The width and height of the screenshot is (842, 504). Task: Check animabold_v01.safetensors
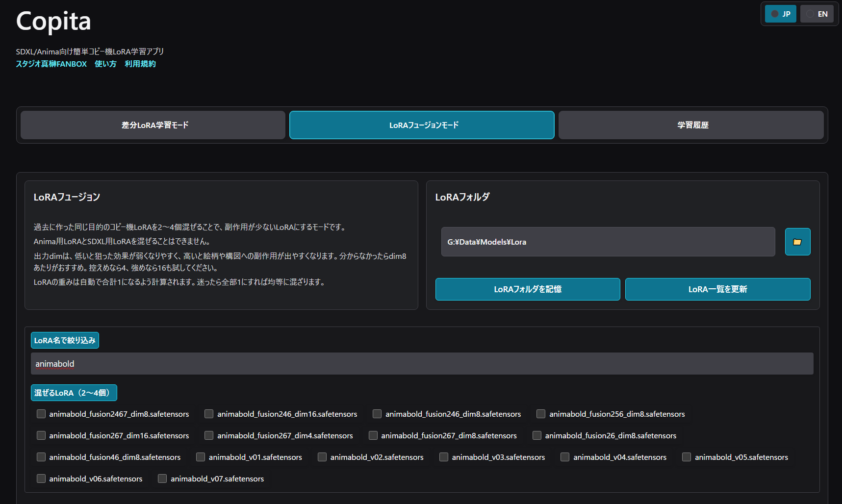(x=201, y=457)
